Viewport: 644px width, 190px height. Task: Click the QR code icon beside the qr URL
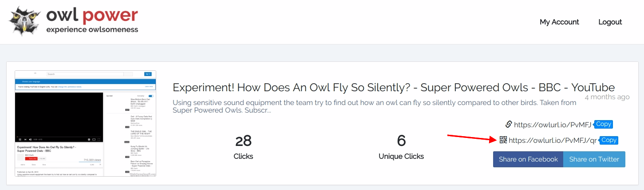point(503,140)
